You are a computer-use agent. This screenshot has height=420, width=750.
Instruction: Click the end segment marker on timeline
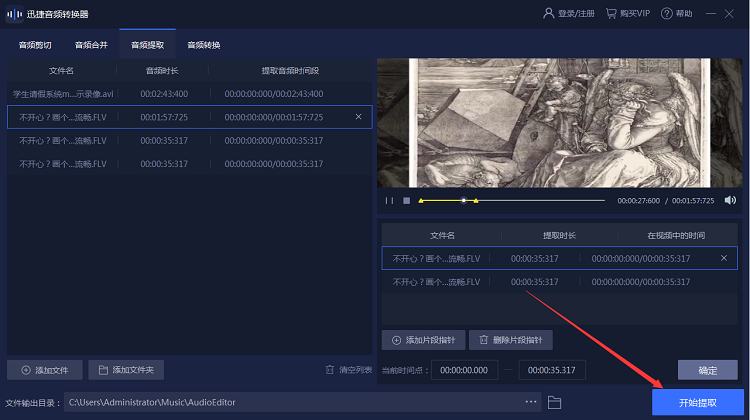tap(476, 201)
